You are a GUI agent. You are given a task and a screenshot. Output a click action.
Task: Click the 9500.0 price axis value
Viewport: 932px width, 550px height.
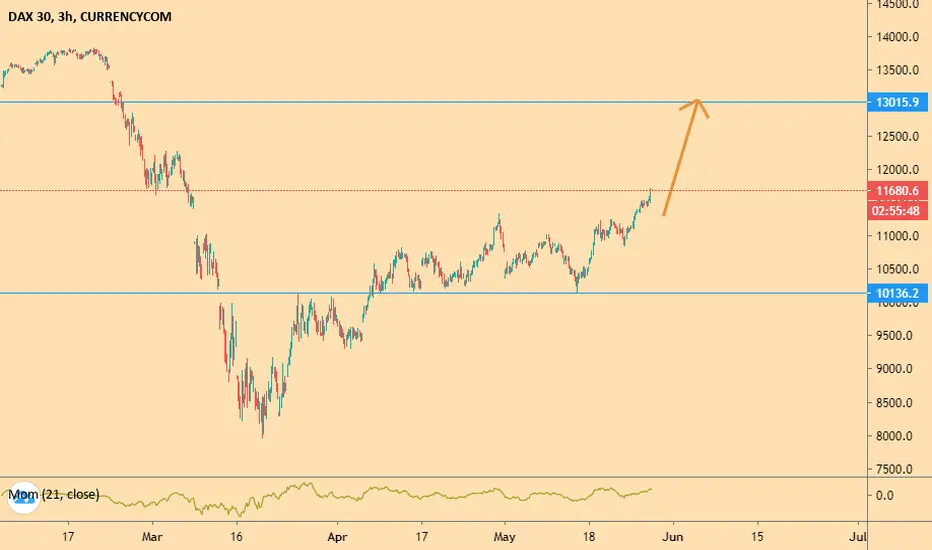(895, 336)
